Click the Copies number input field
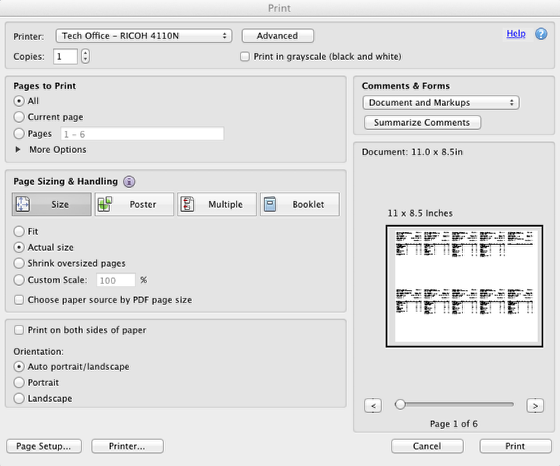Image resolution: width=560 pixels, height=466 pixels. [x=65, y=56]
